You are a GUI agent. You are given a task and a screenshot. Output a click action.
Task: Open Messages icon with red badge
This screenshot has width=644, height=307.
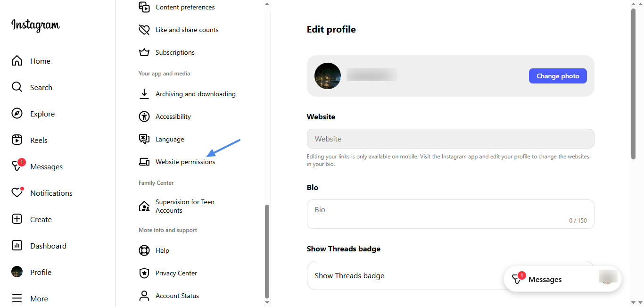(17, 166)
